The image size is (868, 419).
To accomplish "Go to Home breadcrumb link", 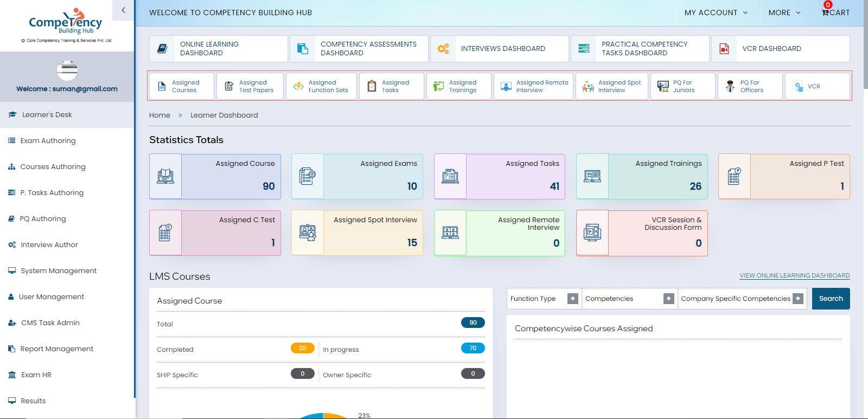I will (x=159, y=115).
